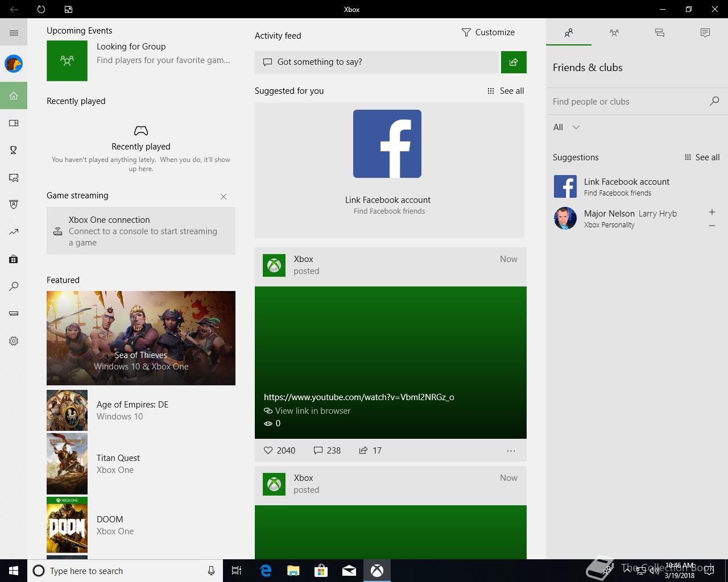The height and width of the screenshot is (582, 728).
Task: Open the YouTube URL in post
Action: tap(359, 397)
